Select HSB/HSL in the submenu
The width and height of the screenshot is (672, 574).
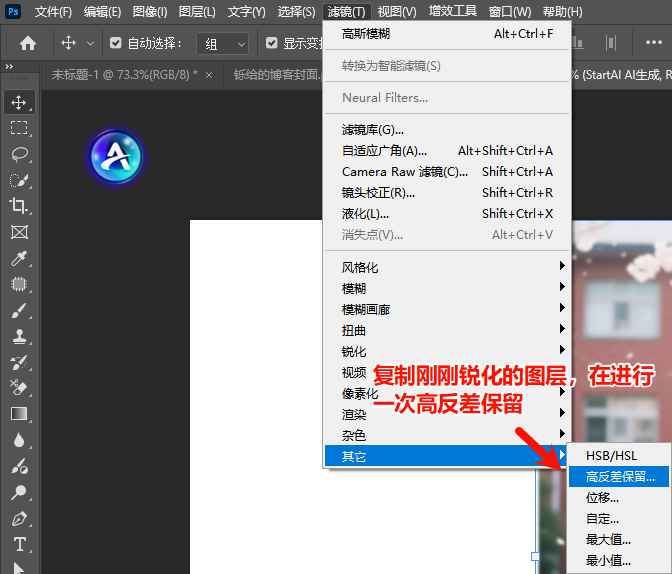click(619, 455)
